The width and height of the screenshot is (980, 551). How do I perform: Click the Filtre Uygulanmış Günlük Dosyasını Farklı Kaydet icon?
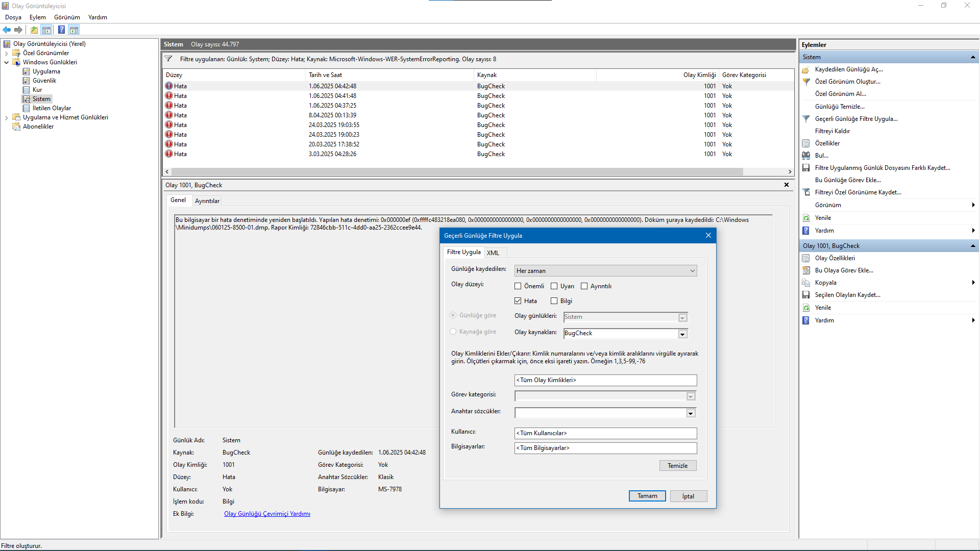coord(806,168)
